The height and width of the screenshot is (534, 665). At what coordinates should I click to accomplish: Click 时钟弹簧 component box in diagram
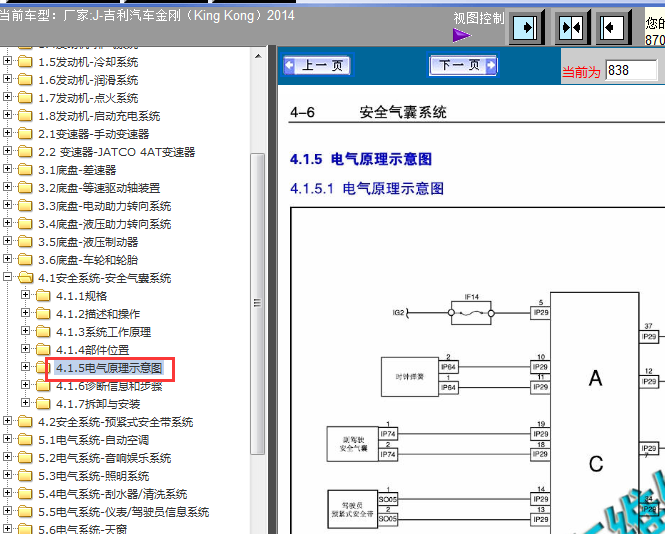coord(410,377)
